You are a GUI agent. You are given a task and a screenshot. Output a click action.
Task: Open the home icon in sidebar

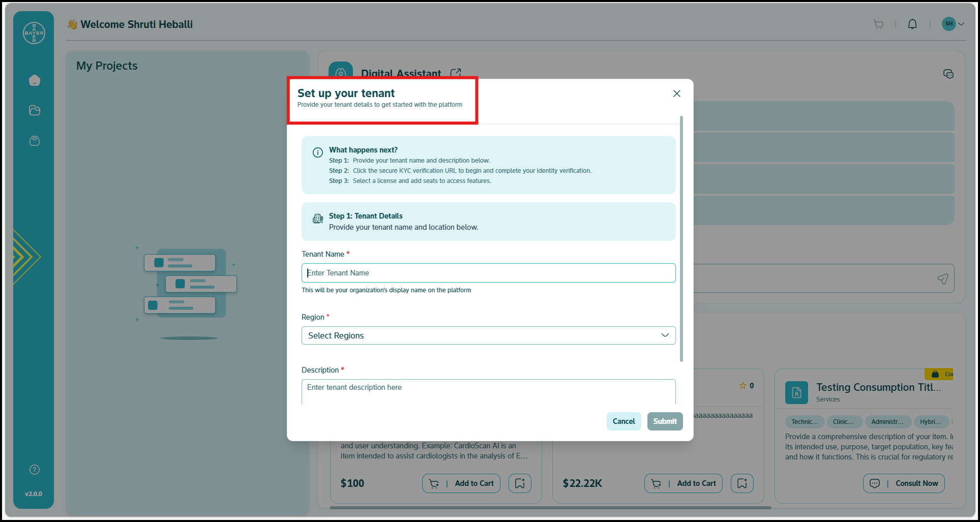tap(35, 80)
